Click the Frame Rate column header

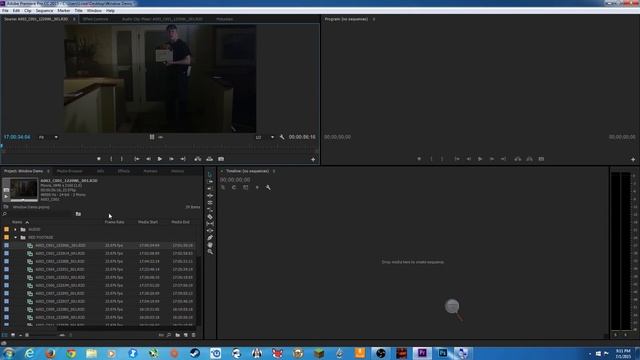tap(114, 222)
